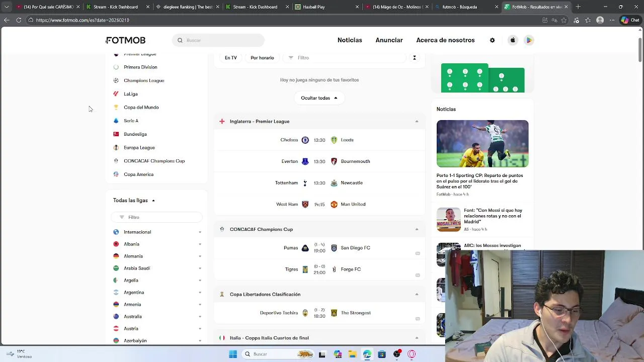Toggle the Por horario sorting

click(262, 58)
